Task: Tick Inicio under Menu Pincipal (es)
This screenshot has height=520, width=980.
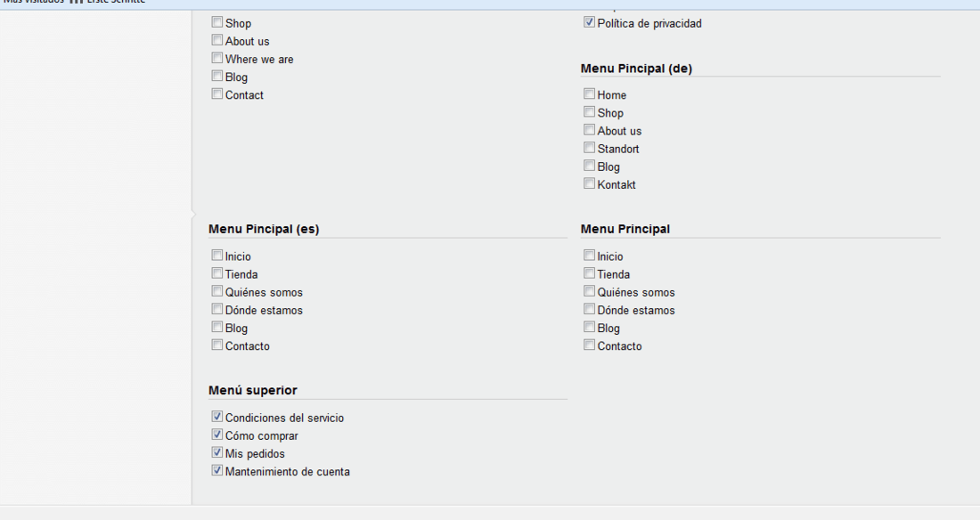Action: [x=216, y=256]
